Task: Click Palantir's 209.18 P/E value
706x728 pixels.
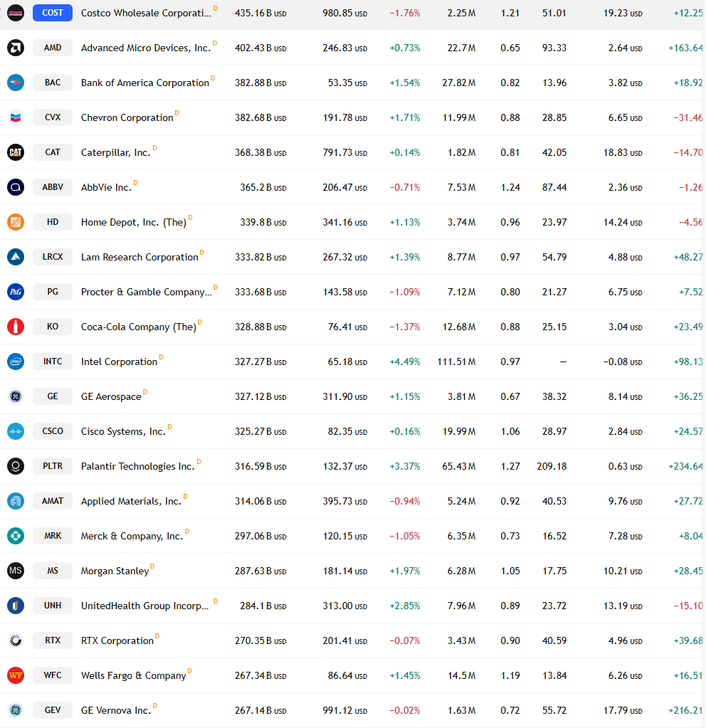Action: [552, 466]
